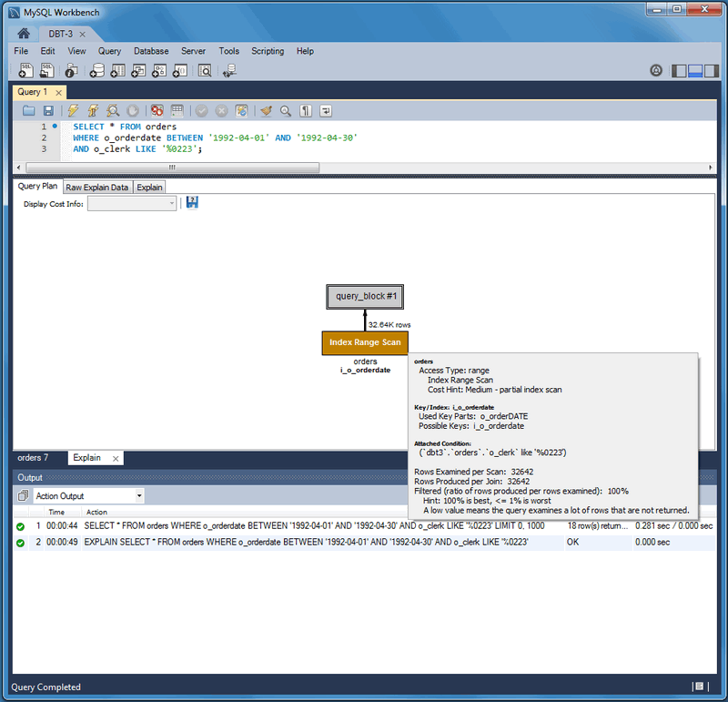Close the Explain result tab

(116, 459)
